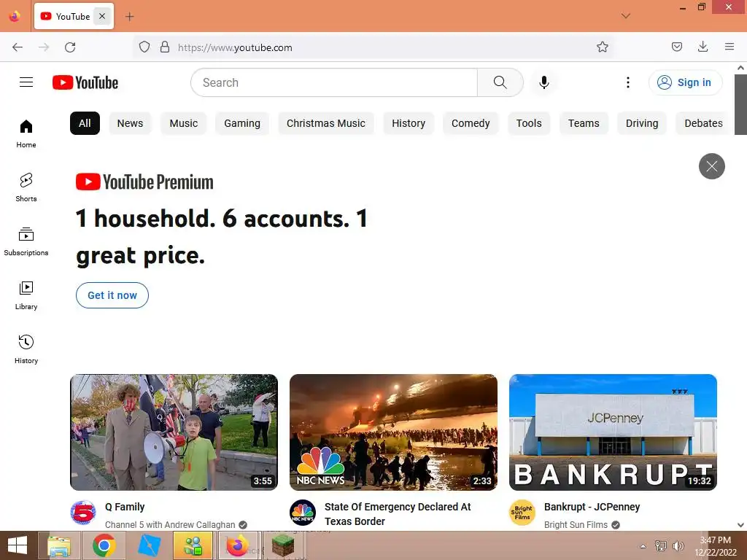Screen dimensions: 747x560
Task: Open the Firefox downloads panel
Action: point(703,47)
